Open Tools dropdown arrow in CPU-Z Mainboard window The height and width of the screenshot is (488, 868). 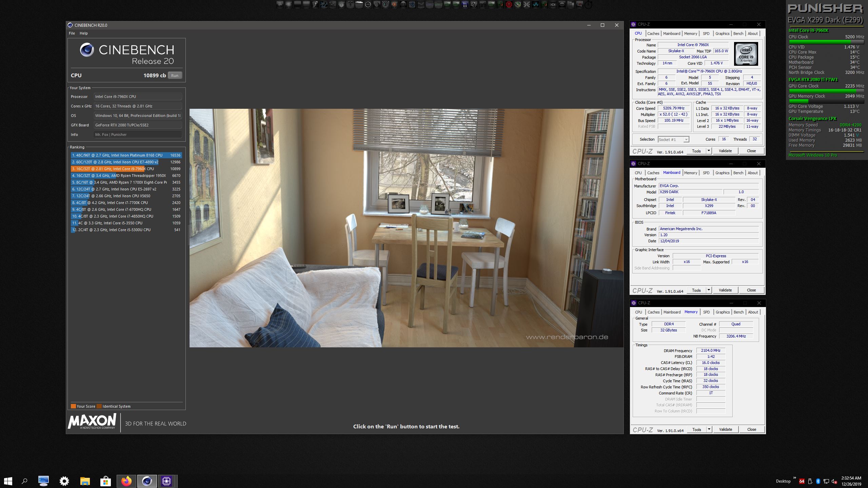(708, 290)
